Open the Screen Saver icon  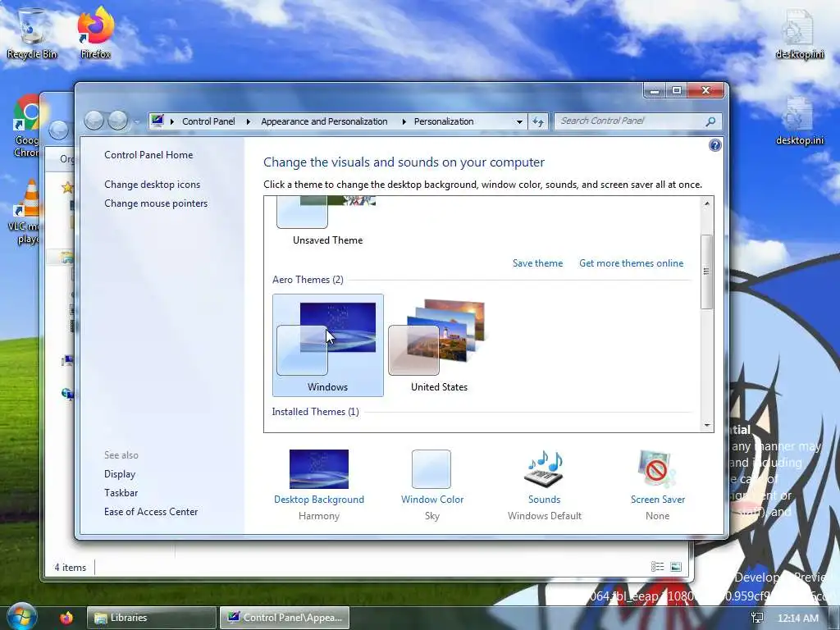(657, 468)
